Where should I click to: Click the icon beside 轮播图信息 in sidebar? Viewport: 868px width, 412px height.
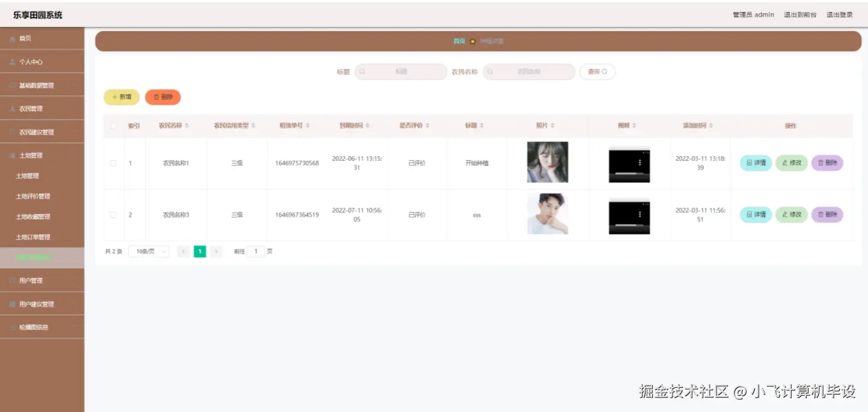pyautogui.click(x=13, y=327)
